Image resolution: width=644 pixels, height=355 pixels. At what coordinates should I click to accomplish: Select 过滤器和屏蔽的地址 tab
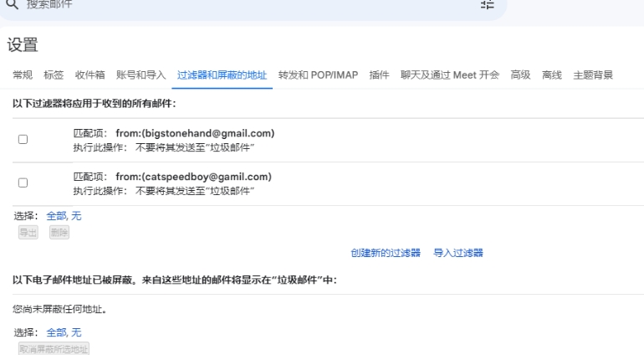pyautogui.click(x=222, y=75)
